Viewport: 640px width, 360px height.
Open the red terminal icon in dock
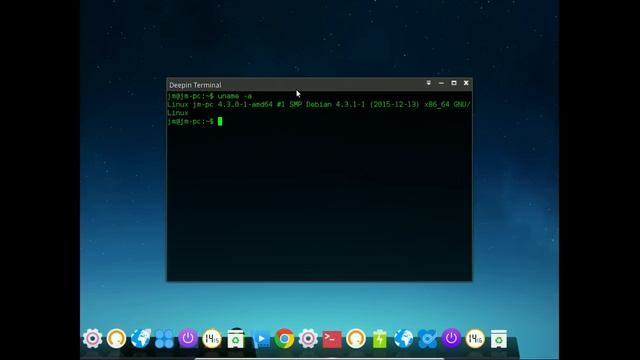click(x=332, y=339)
